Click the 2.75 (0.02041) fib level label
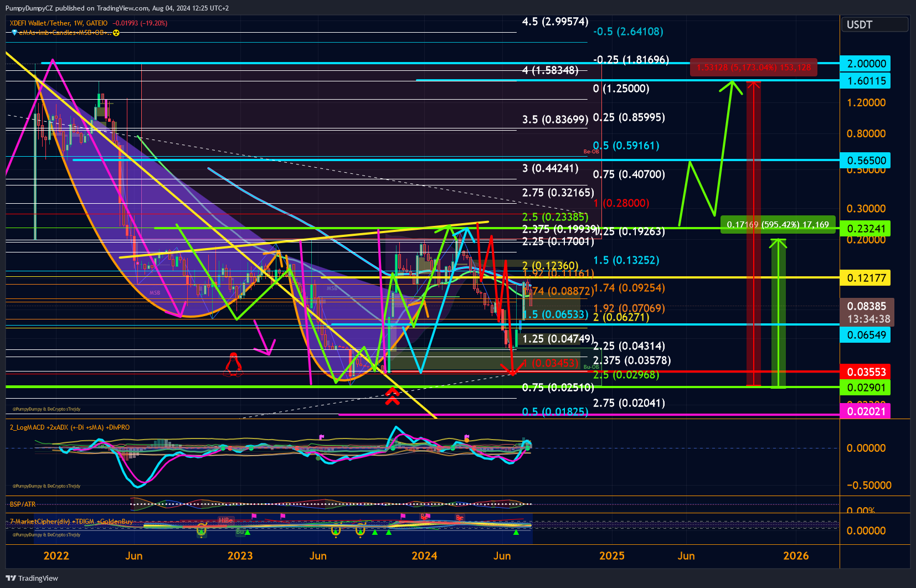Image resolution: width=916 pixels, height=588 pixels. click(x=629, y=403)
